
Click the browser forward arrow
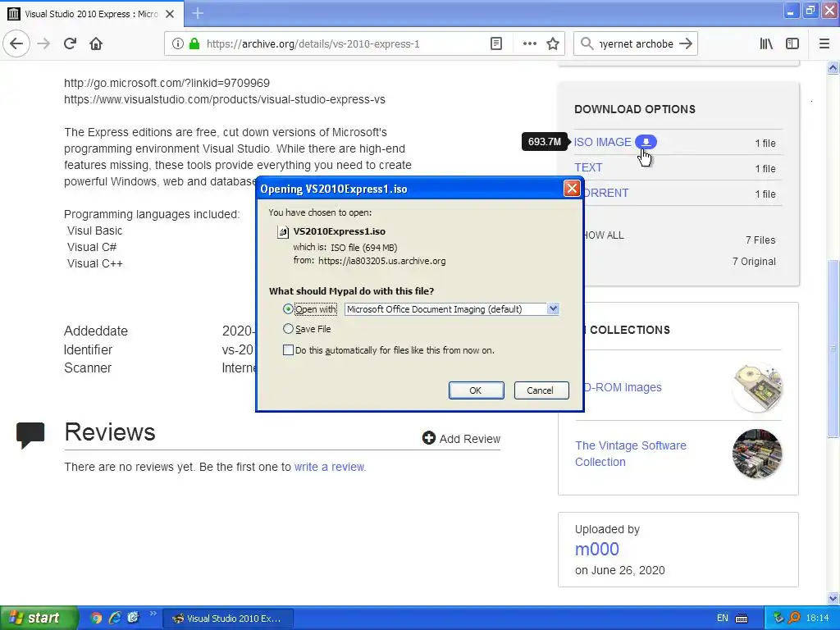(x=43, y=43)
